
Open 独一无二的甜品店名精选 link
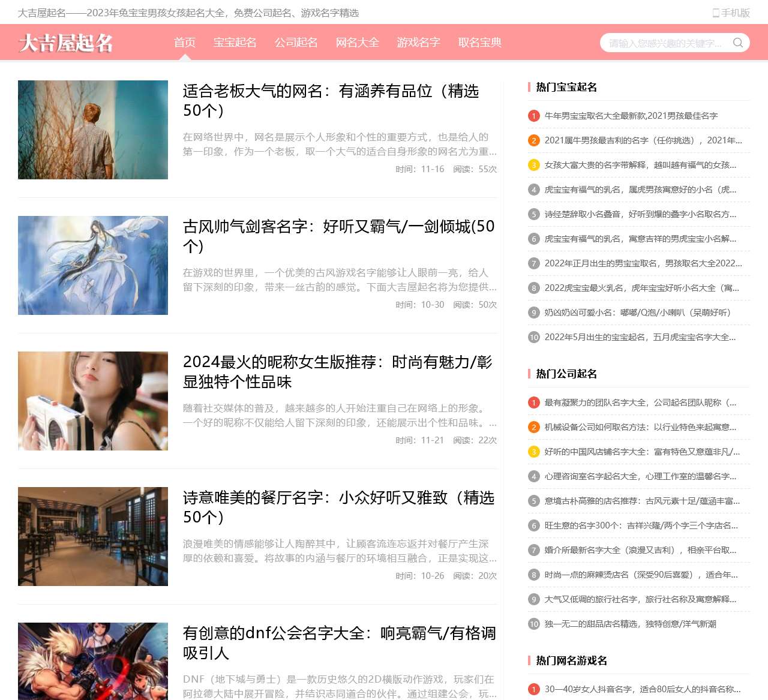click(631, 624)
